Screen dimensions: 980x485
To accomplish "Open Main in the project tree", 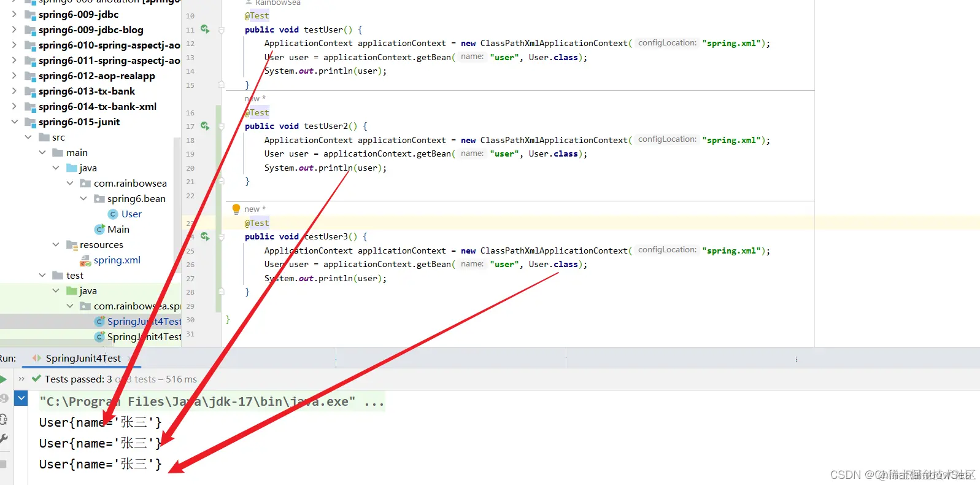I will (118, 230).
